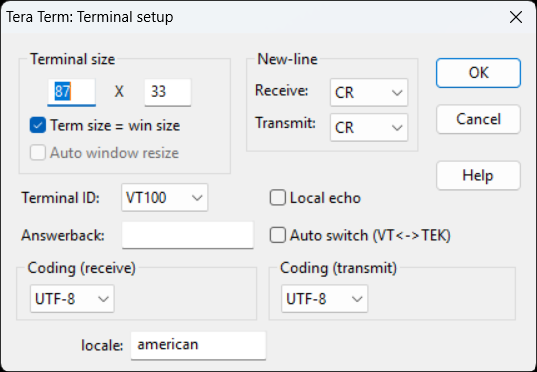Click the Terminal size group title
The height and width of the screenshot is (372, 537).
73,59
